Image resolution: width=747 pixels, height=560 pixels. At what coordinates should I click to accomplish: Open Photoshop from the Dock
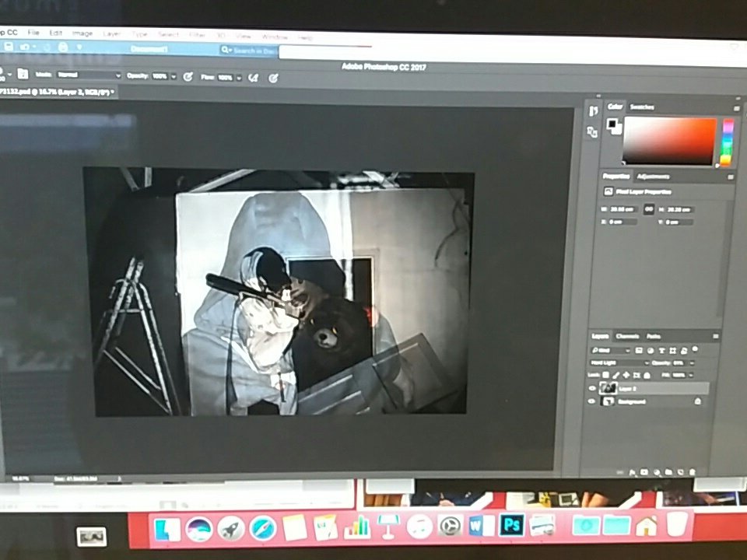click(x=512, y=526)
